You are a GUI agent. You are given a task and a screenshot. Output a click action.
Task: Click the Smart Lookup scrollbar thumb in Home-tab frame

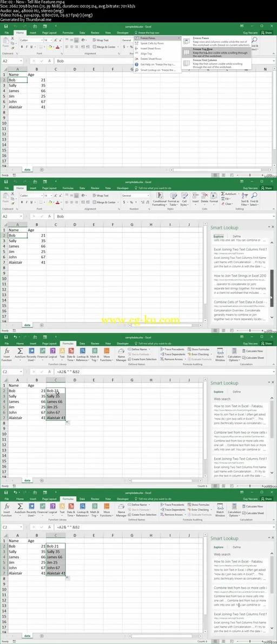click(271, 287)
